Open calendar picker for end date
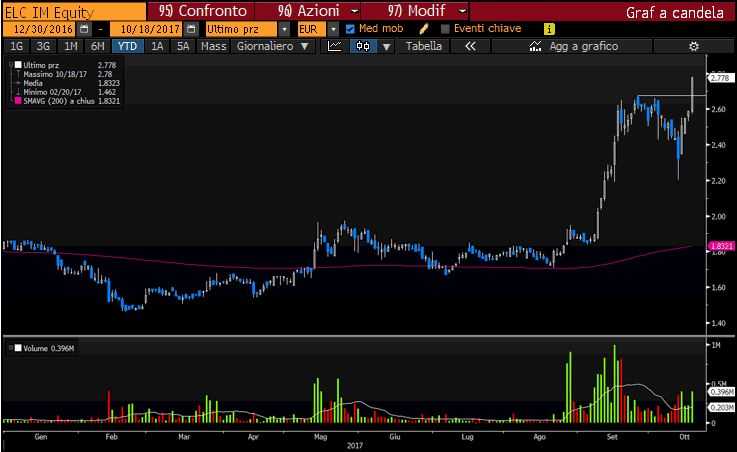The width and height of the screenshot is (737, 452). coord(191,29)
